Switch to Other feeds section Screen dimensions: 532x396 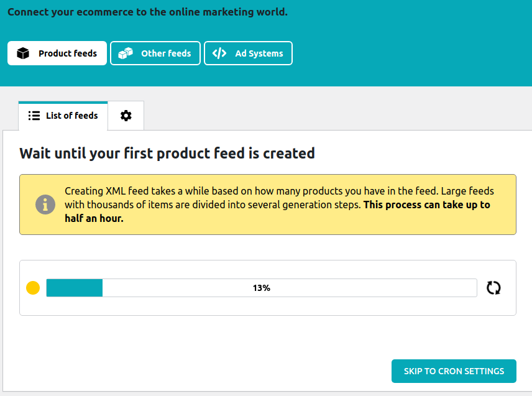[x=155, y=53]
